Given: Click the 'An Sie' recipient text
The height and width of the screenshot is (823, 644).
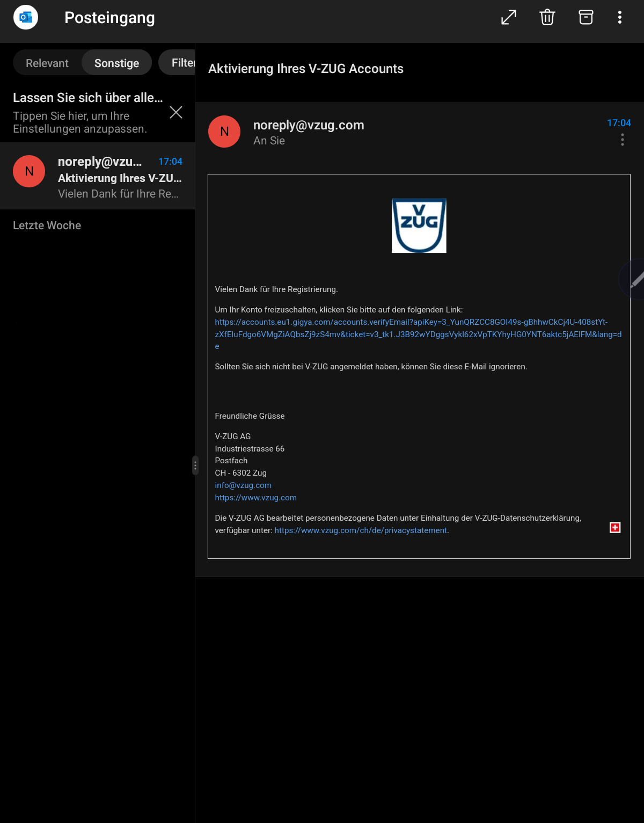Looking at the screenshot, I should click(x=269, y=141).
